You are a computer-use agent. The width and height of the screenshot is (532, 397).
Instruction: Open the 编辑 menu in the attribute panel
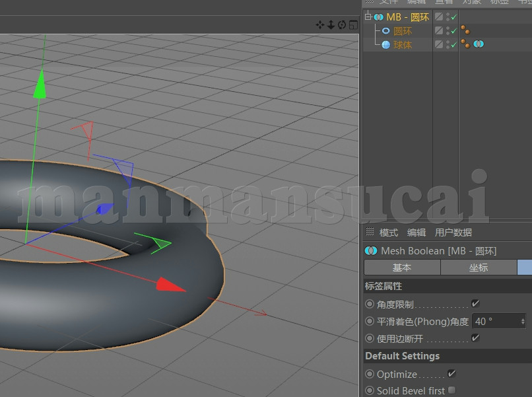coord(417,232)
